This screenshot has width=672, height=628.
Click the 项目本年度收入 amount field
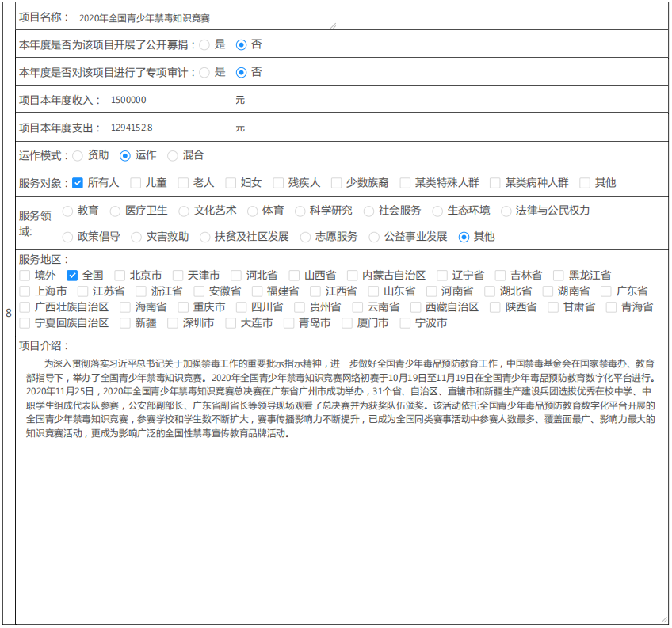pos(168,100)
